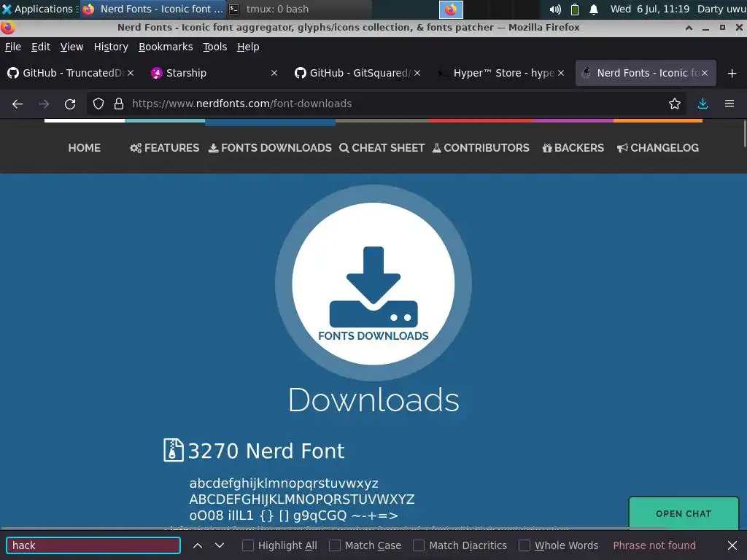The width and height of the screenshot is (747, 560).
Task: Open the 3270 Nerd Font heading link
Action: tap(266, 451)
